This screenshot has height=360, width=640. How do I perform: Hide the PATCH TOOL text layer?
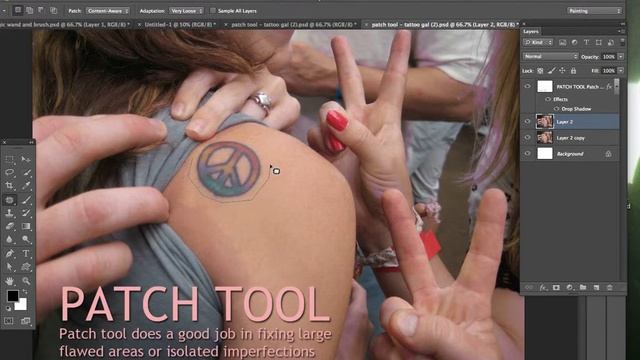click(x=527, y=86)
